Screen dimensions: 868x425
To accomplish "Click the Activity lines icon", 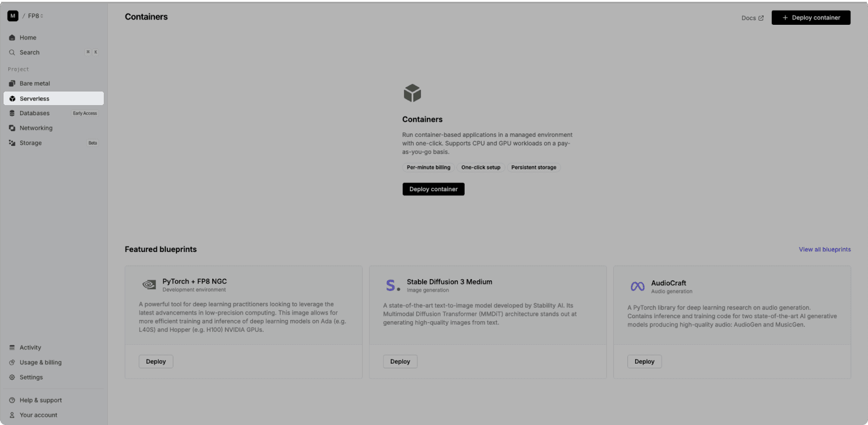I will pyautogui.click(x=12, y=347).
